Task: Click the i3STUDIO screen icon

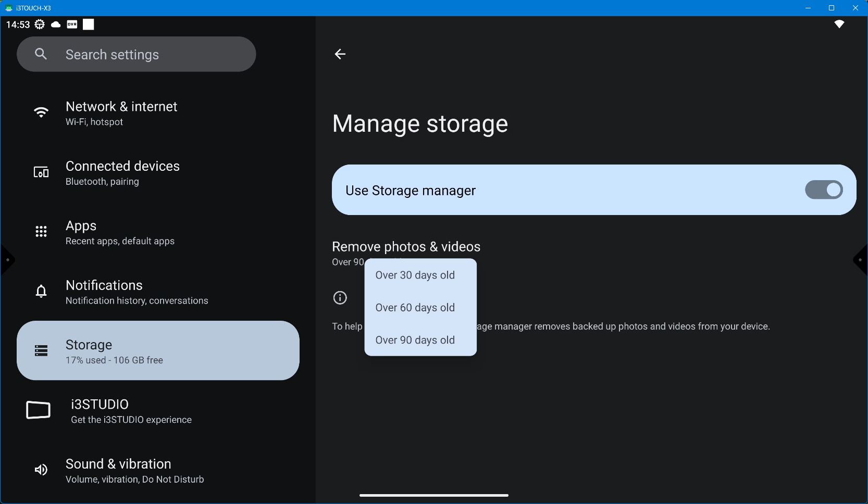Action: [x=39, y=410]
